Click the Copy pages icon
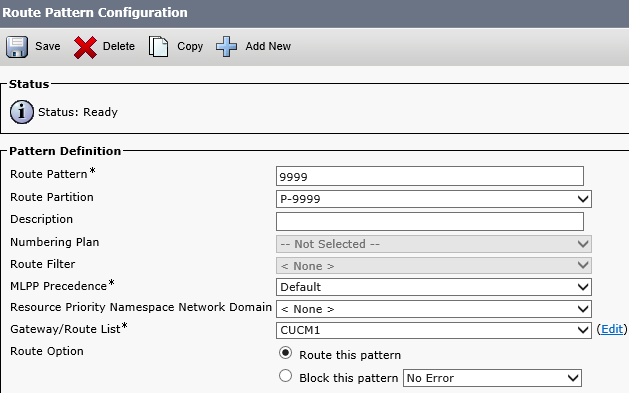Image resolution: width=629 pixels, height=393 pixels. 158,47
